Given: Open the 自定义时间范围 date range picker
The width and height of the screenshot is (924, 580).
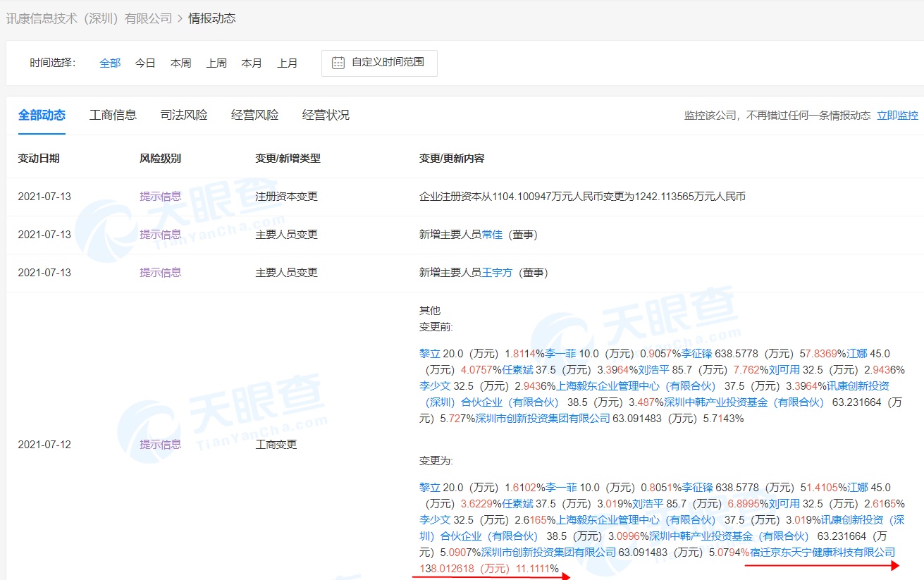Looking at the screenshot, I should [379, 63].
